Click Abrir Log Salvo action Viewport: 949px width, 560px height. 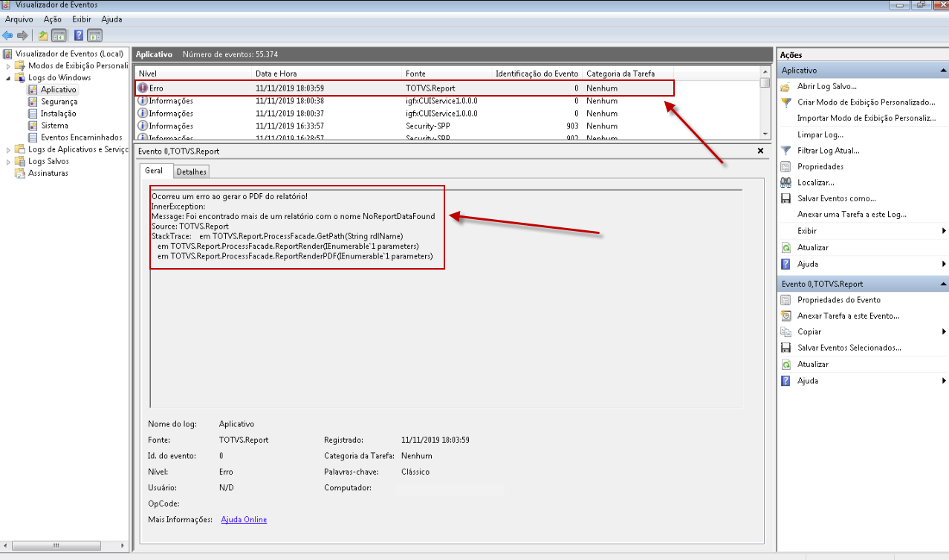(827, 86)
